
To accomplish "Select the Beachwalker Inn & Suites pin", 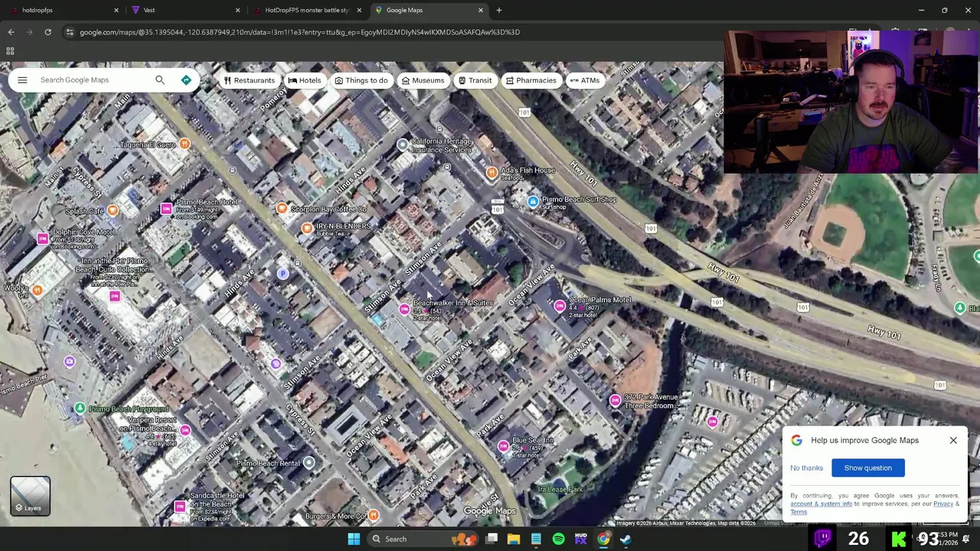I will point(404,309).
